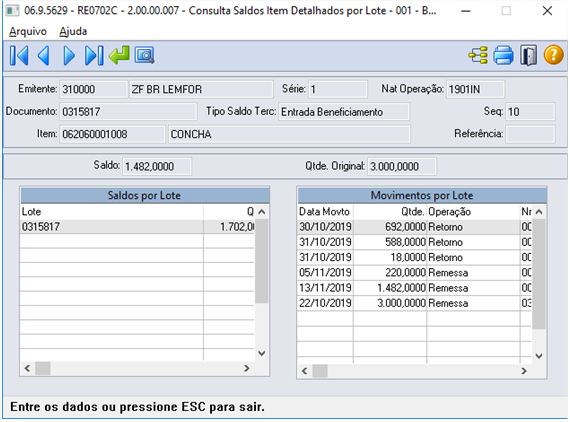Click down arrow of Saldos por Lote scrollbar

261,353
